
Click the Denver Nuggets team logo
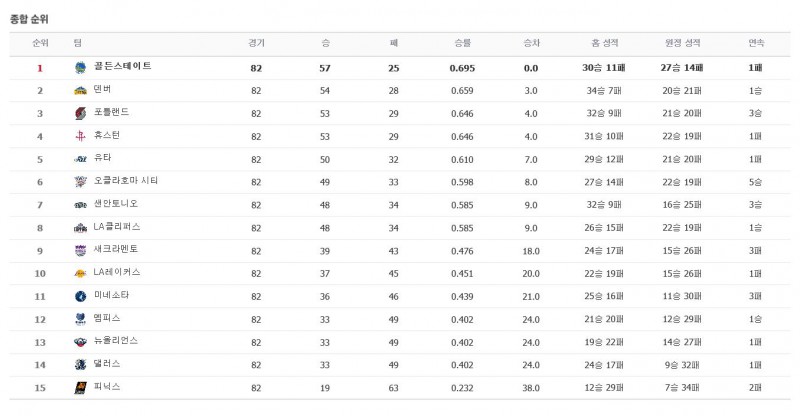80,90
